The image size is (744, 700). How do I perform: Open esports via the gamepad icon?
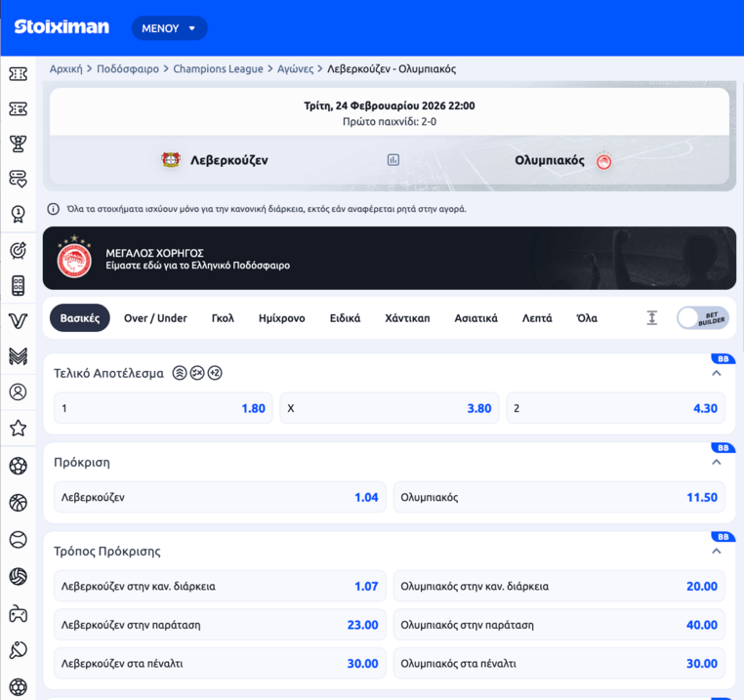[x=18, y=614]
